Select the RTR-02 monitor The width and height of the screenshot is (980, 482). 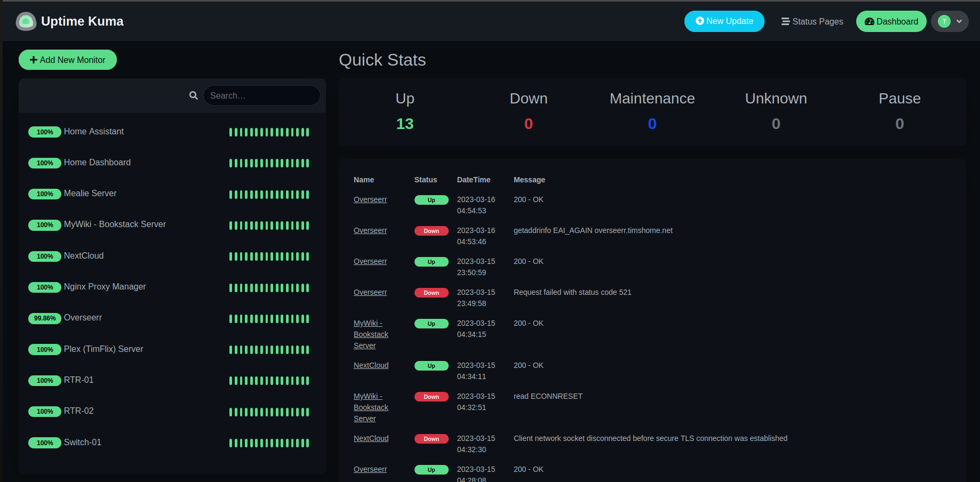(172, 411)
